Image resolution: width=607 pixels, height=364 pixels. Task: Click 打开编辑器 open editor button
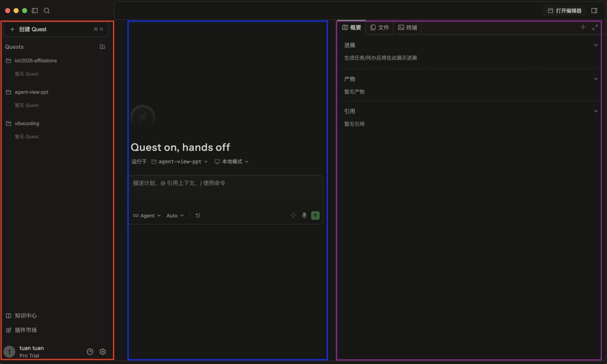coord(565,11)
